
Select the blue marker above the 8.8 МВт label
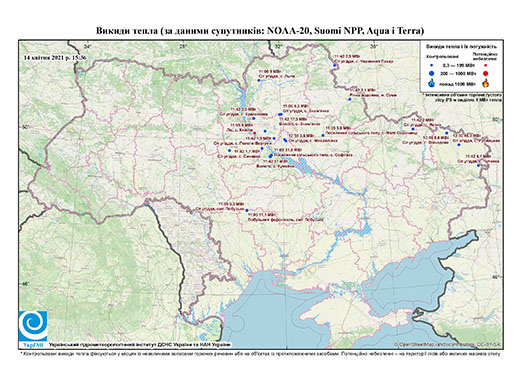coord(447,133)
